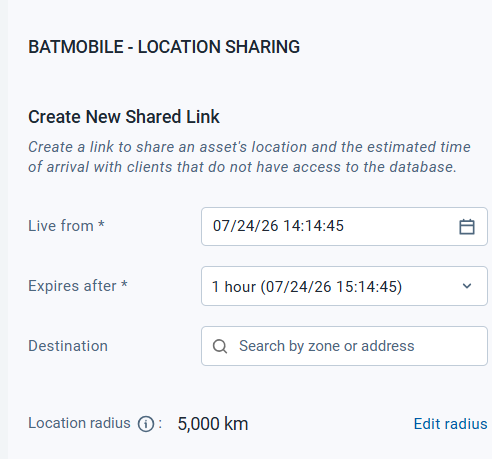Click the Expires after label

click(72, 286)
